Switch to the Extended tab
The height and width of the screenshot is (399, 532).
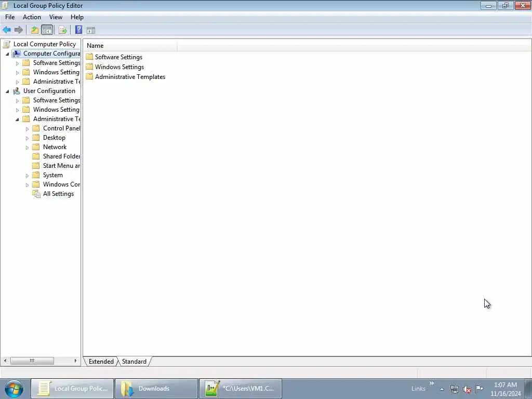click(101, 362)
